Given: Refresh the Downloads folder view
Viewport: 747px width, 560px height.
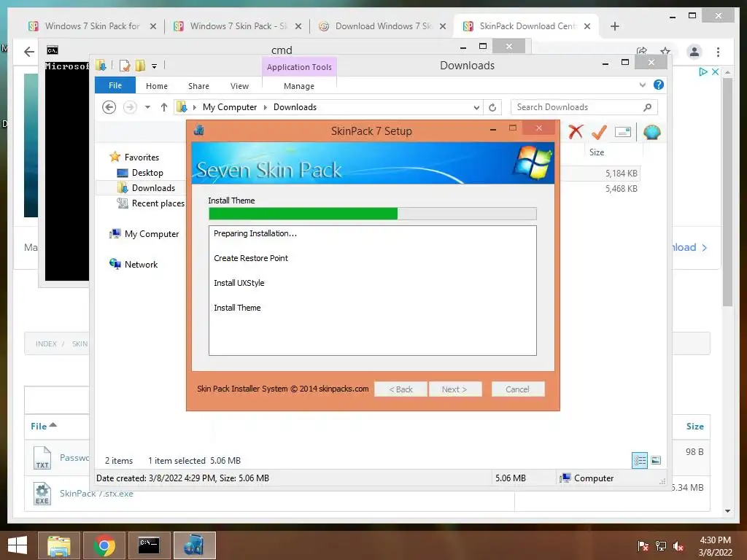Looking at the screenshot, I should (492, 107).
